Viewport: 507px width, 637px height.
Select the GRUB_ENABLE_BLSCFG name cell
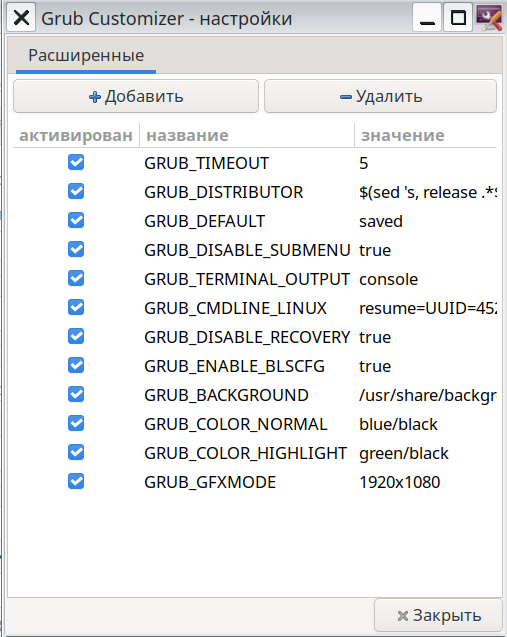click(234, 366)
